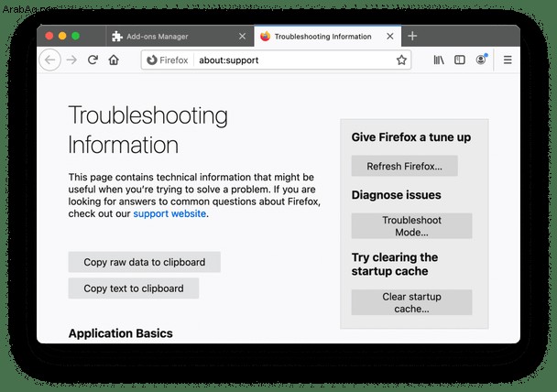This screenshot has height=392, width=557.
Task: Bookmark this page with the star
Action: coord(401,60)
